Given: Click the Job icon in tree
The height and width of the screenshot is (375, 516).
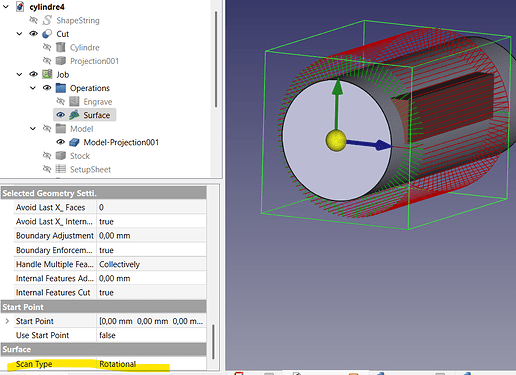Looking at the screenshot, I should 47,74.
